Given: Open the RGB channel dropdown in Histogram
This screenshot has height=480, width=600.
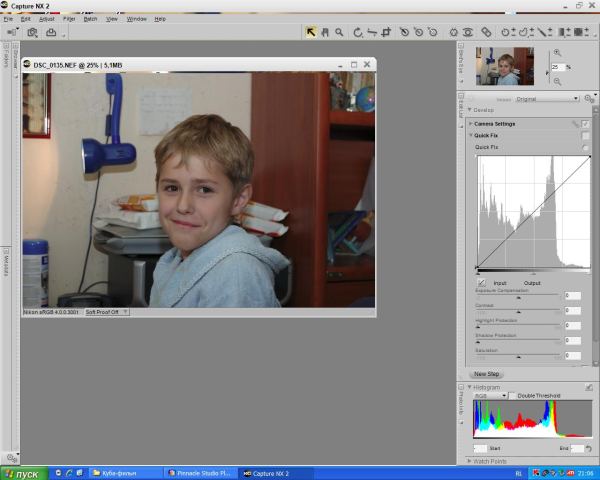Looking at the screenshot, I should [490, 395].
